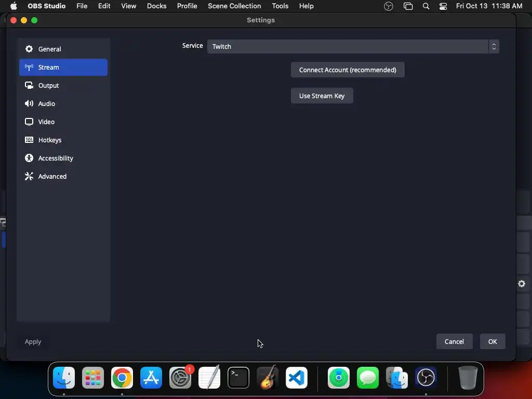Open the Apple menu
532x399 pixels.
(x=14, y=6)
